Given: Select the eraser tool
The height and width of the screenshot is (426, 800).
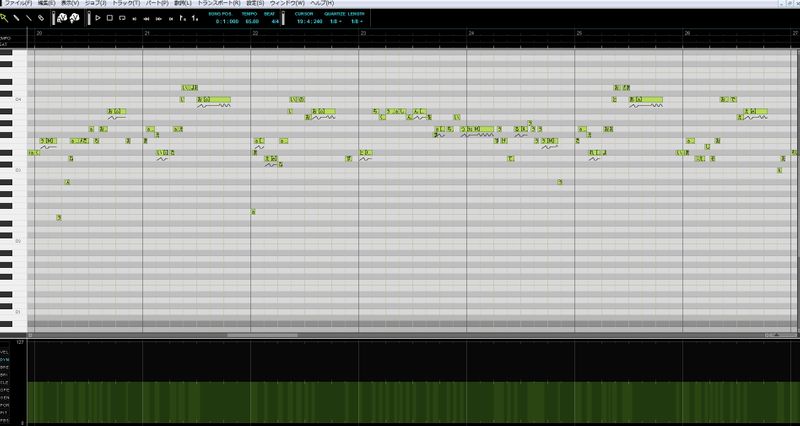Looking at the screenshot, I should click(x=41, y=18).
